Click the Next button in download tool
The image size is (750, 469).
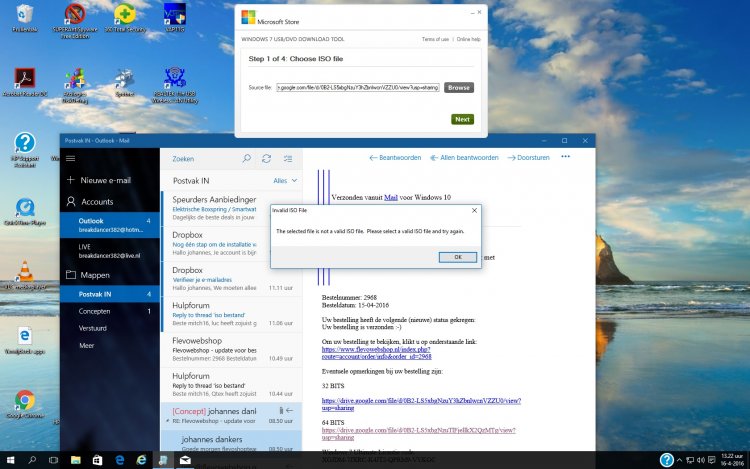click(462, 119)
